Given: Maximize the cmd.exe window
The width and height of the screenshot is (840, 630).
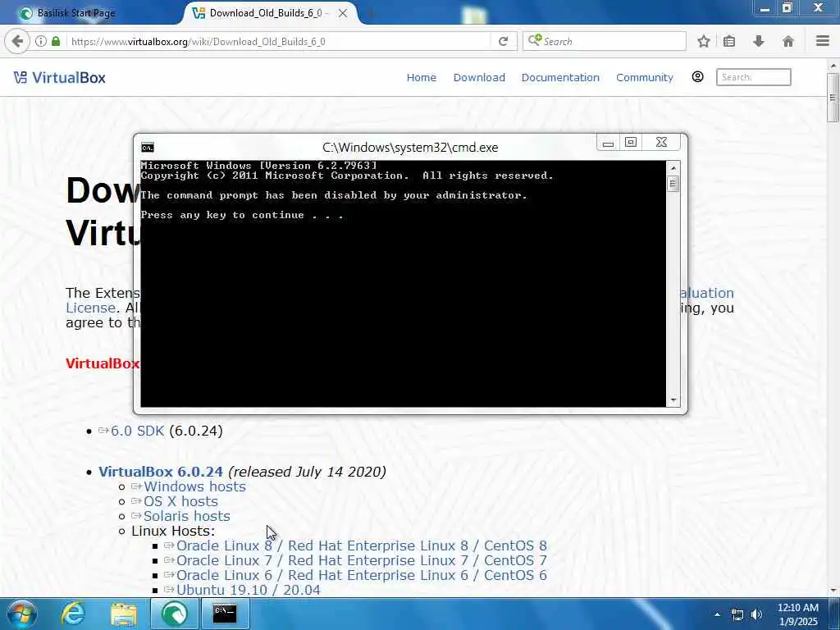Looking at the screenshot, I should (631, 143).
